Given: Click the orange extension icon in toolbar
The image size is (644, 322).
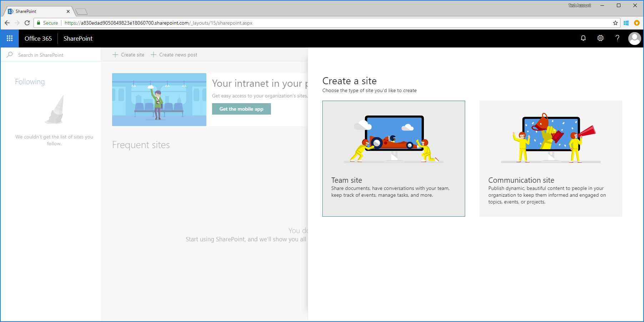Looking at the screenshot, I should coord(637,23).
